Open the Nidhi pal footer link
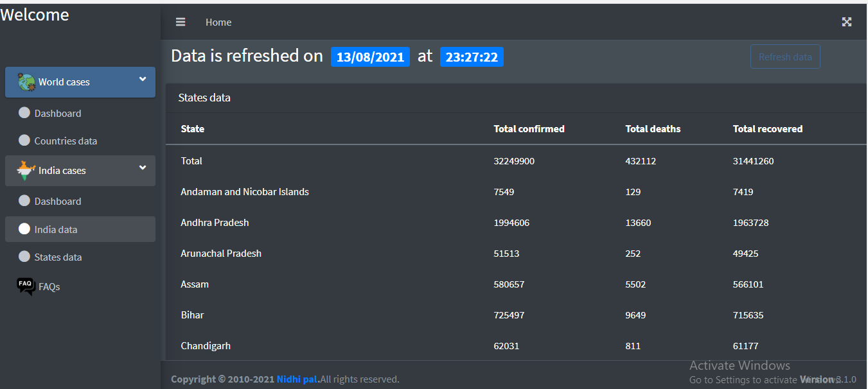This screenshot has width=868, height=389. [x=297, y=379]
